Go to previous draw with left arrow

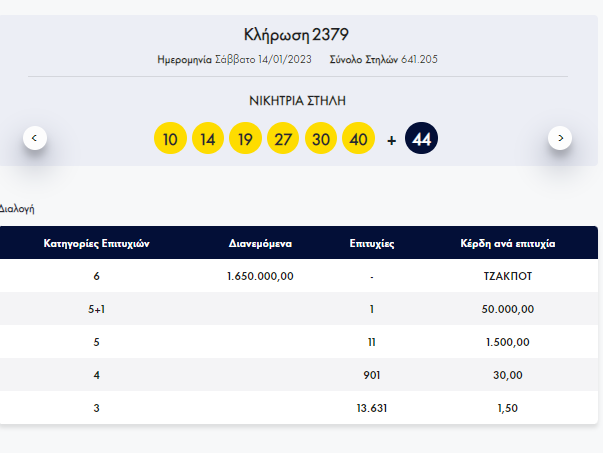coord(35,138)
